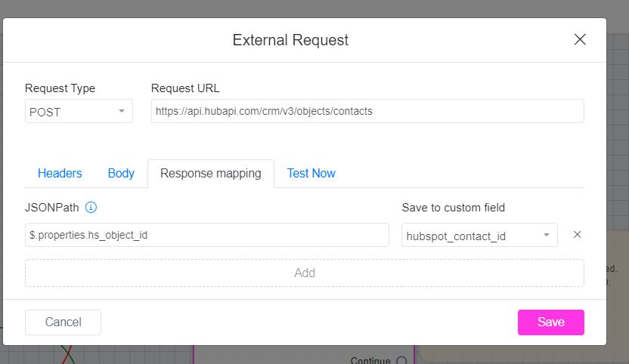Click the pink Save button
The width and height of the screenshot is (629, 364).
click(551, 322)
